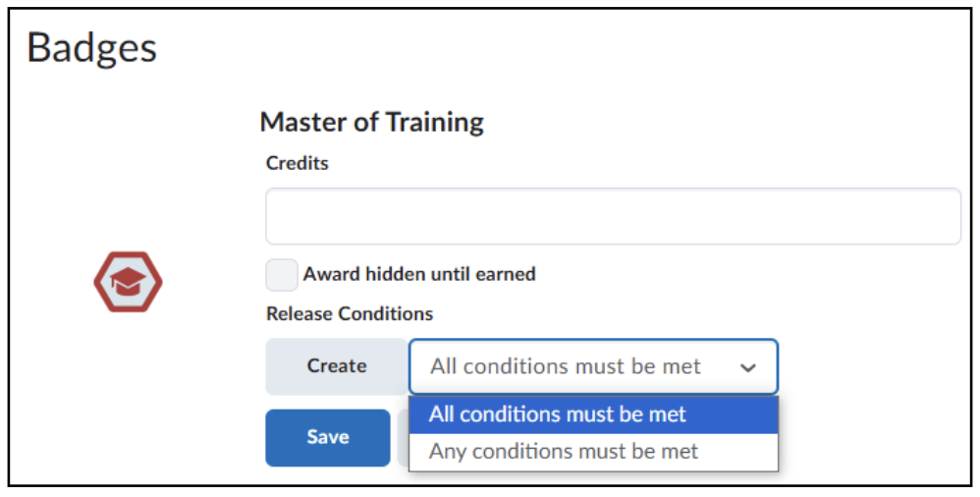The height and width of the screenshot is (497, 980).
Task: Click the Create release condition button
Action: pyautogui.click(x=337, y=366)
